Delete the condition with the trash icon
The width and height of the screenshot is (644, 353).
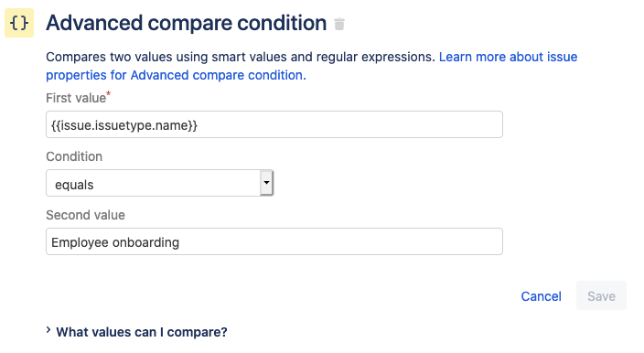click(x=339, y=24)
